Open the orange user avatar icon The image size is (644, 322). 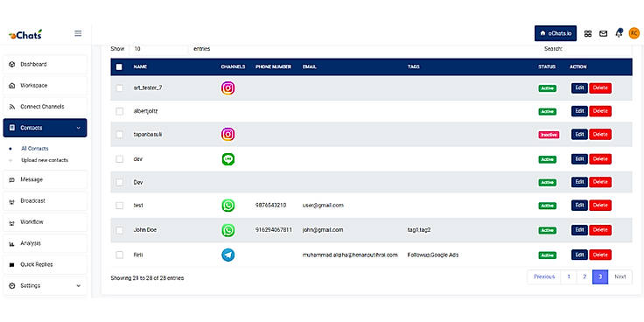(x=634, y=33)
